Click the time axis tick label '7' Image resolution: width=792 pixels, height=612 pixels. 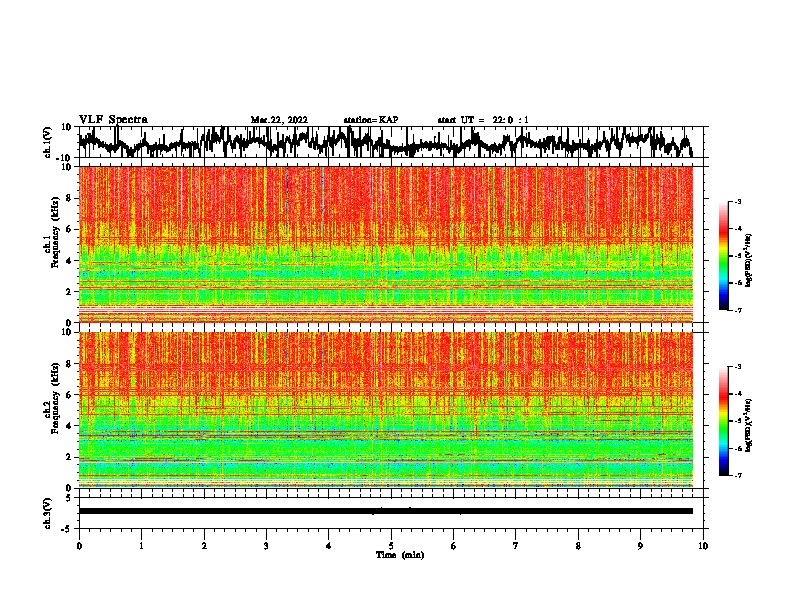(x=516, y=546)
